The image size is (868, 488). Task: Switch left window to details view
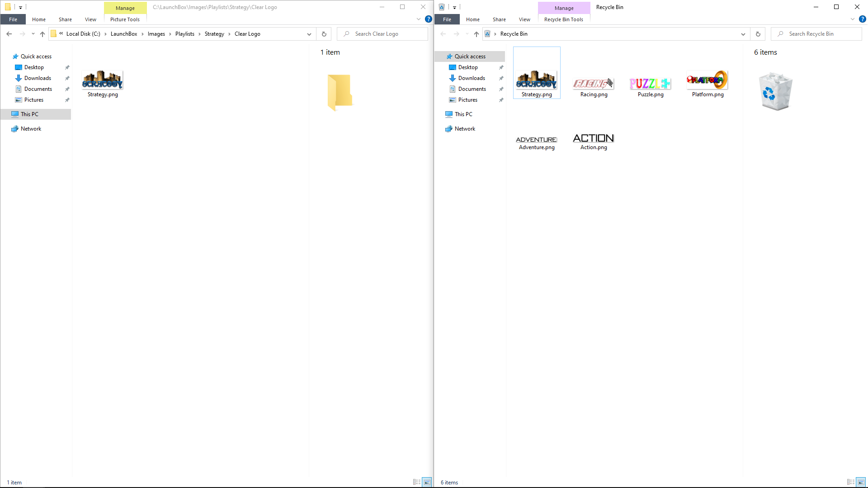click(417, 482)
